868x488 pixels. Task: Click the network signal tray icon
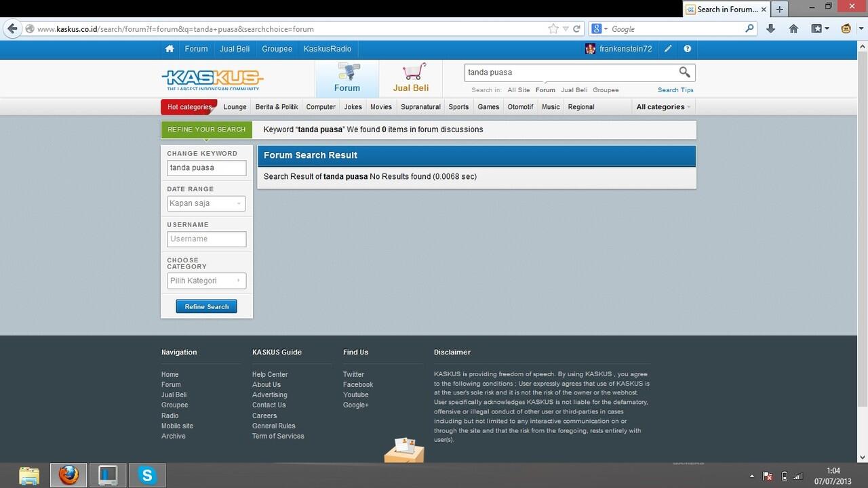[x=798, y=476]
